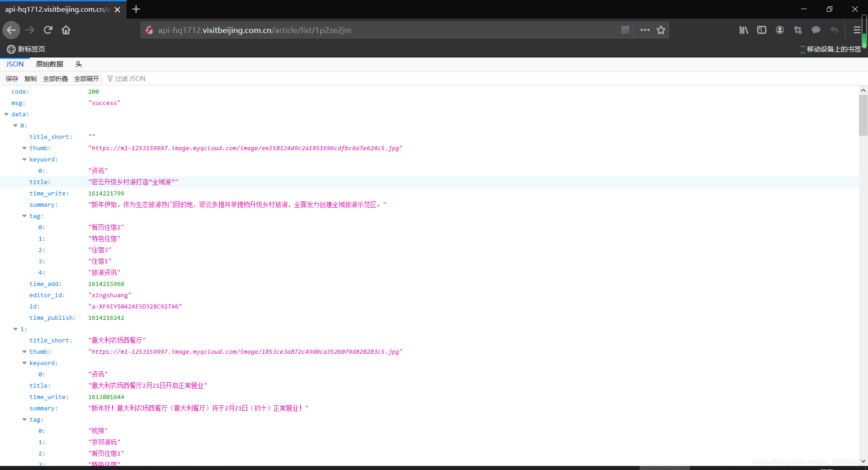This screenshot has height=470, width=868.
Task: Select title_short 意大利农场西餐厅 value
Action: [117, 341]
